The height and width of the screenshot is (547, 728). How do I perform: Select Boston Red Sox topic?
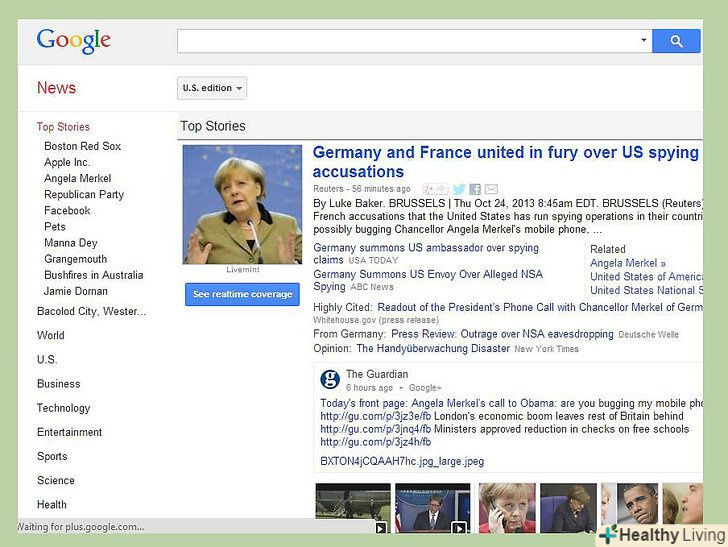coord(83,146)
